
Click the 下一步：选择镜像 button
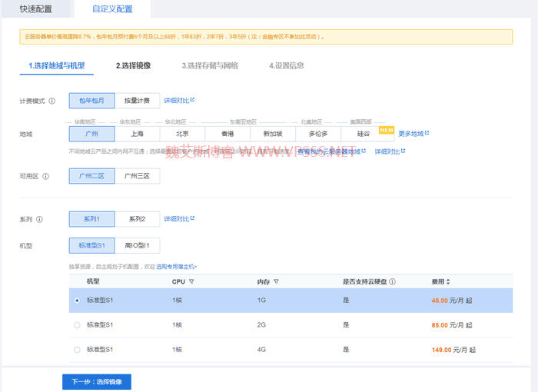[x=97, y=381]
